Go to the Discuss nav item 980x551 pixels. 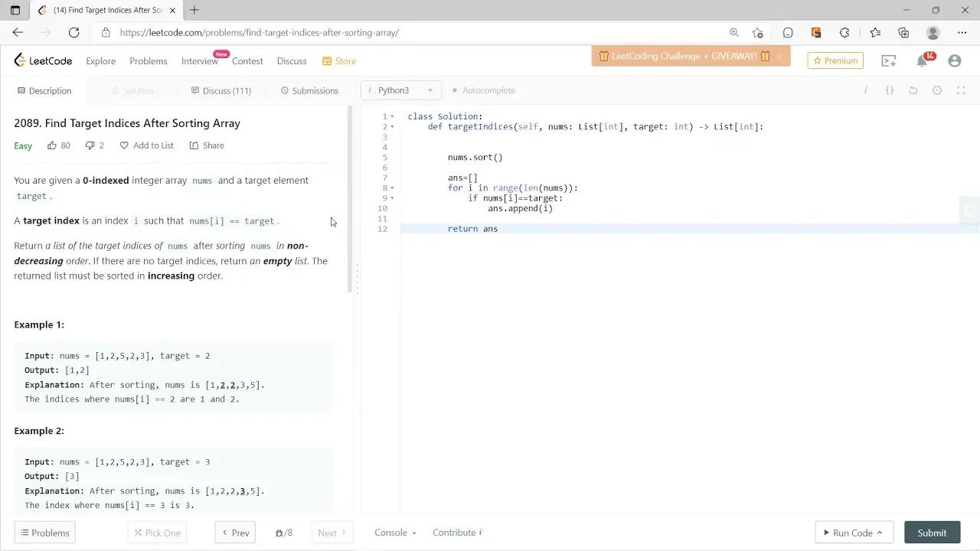292,60
